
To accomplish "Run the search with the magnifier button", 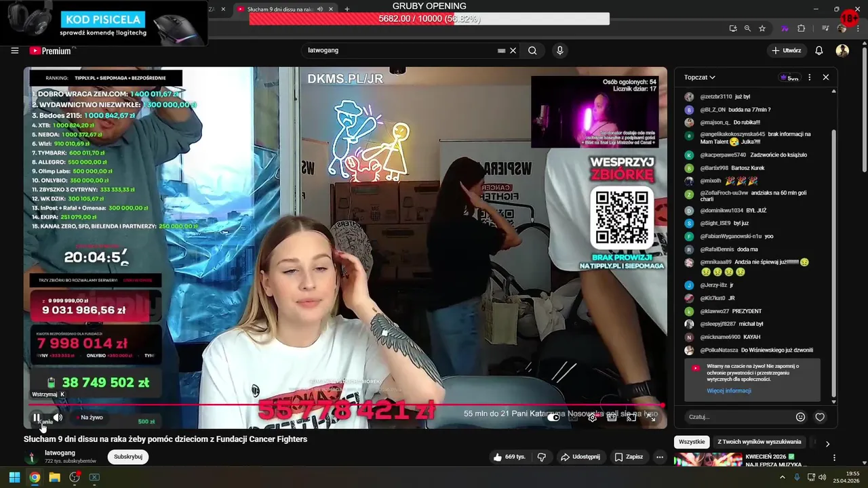I will click(x=532, y=50).
